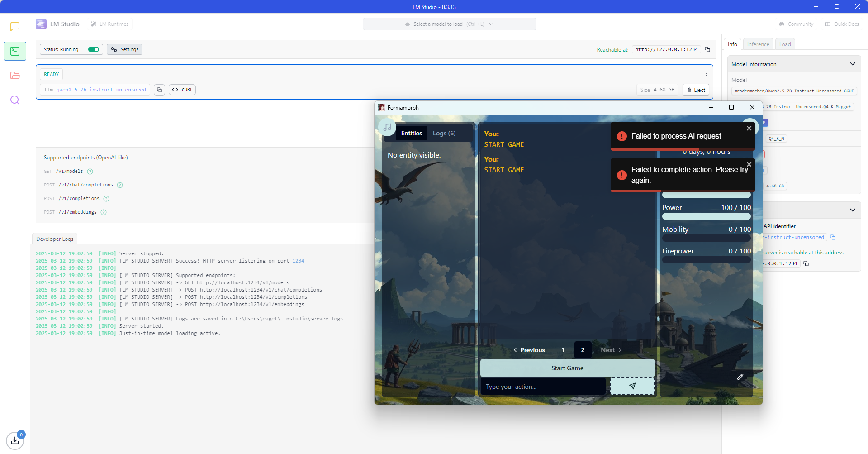Select the Logs (6) tab in Formamorph
868x454 pixels.
pyautogui.click(x=444, y=133)
